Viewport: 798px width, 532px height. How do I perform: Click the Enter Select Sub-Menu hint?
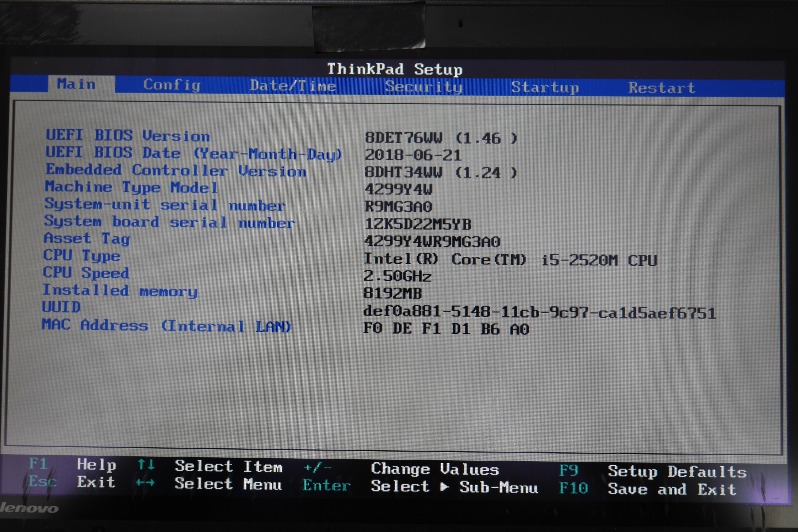click(420, 486)
